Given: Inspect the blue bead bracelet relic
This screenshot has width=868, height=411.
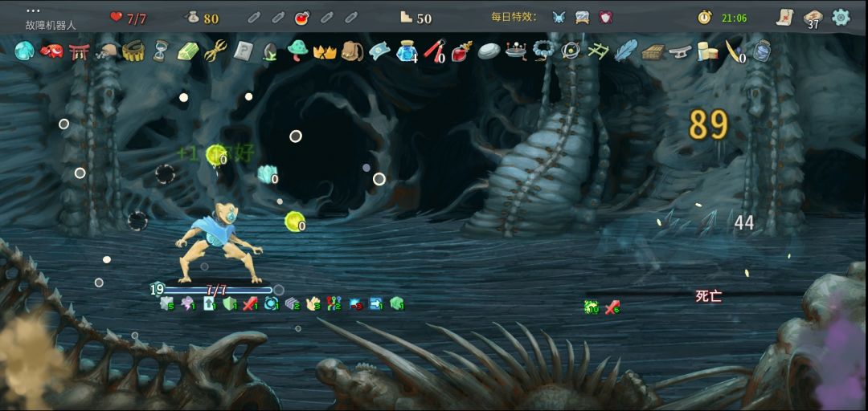Looking at the screenshot, I should point(543,51).
